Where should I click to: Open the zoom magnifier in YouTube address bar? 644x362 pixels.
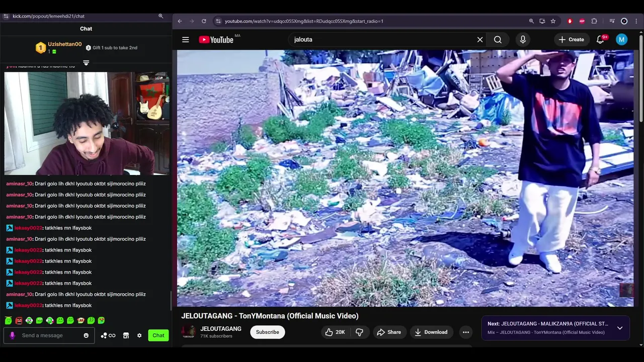coord(531,21)
